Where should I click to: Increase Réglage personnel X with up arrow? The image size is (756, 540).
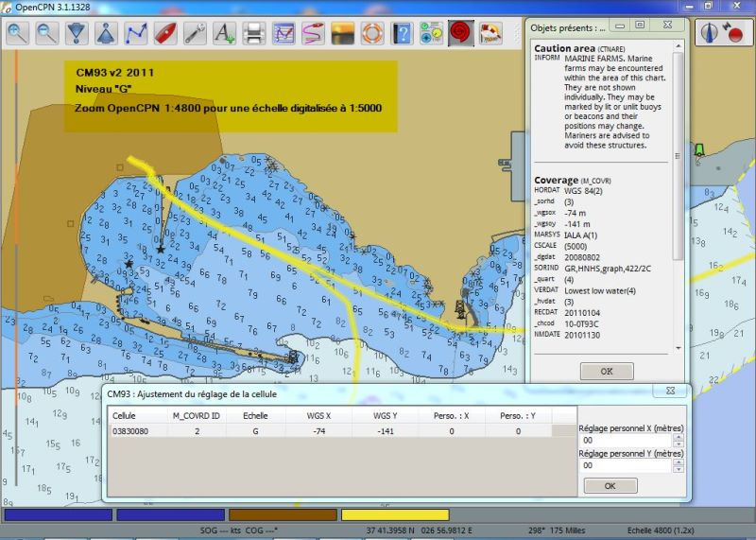pos(679,437)
